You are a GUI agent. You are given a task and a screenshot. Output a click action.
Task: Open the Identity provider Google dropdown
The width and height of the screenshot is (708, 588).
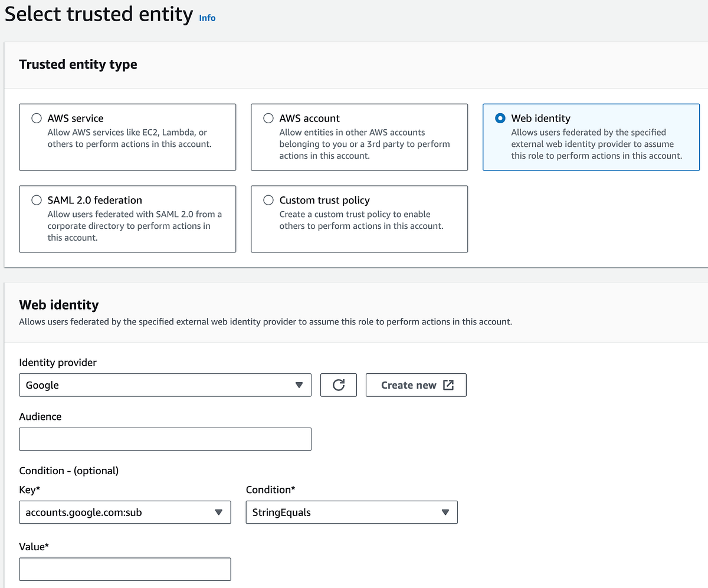click(165, 385)
